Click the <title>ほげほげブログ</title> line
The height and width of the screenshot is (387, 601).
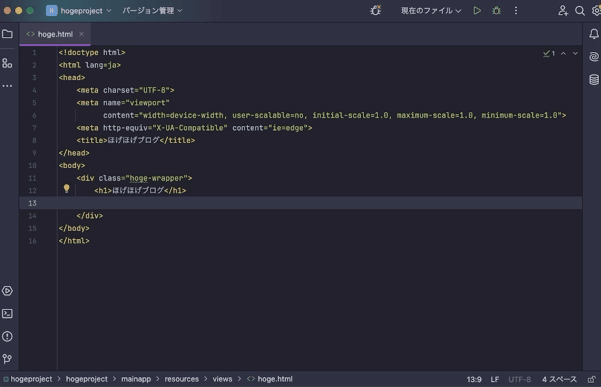[136, 140]
